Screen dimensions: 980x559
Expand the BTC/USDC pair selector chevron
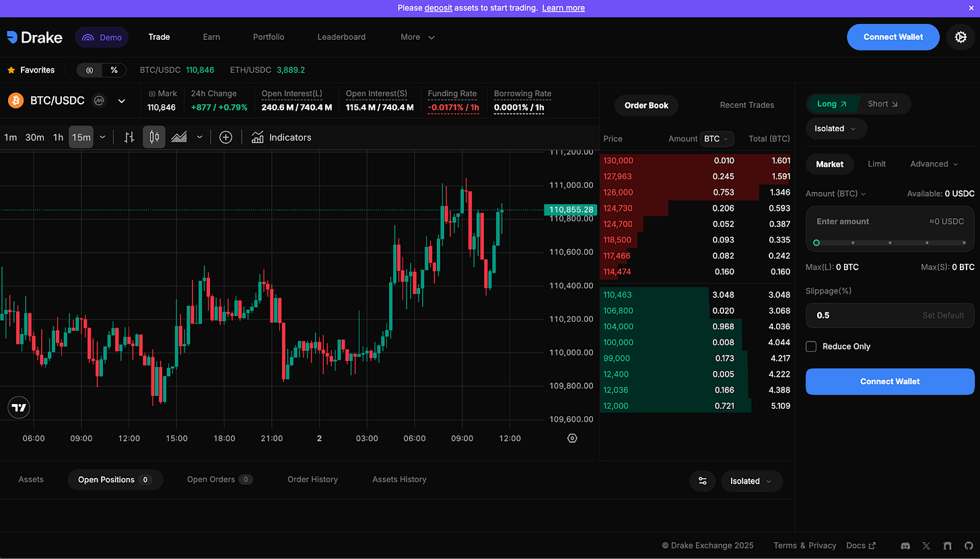tap(122, 101)
